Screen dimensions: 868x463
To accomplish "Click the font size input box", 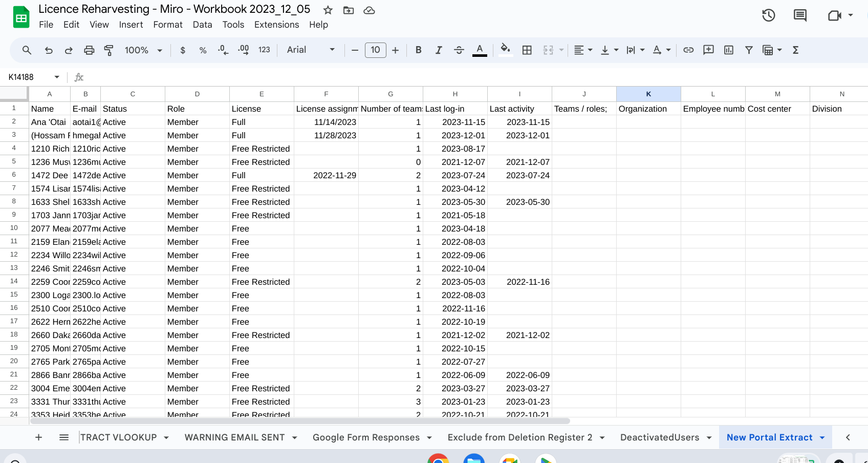I will [x=375, y=50].
